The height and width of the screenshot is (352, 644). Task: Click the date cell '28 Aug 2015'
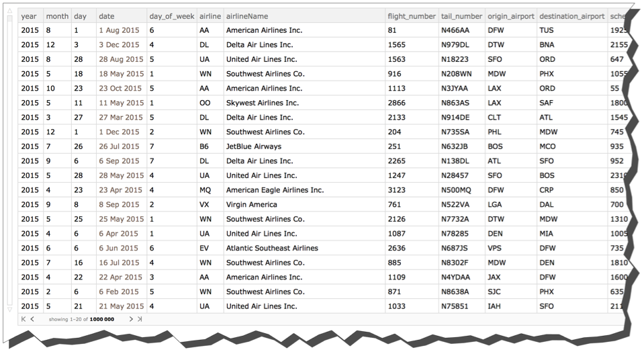click(121, 59)
